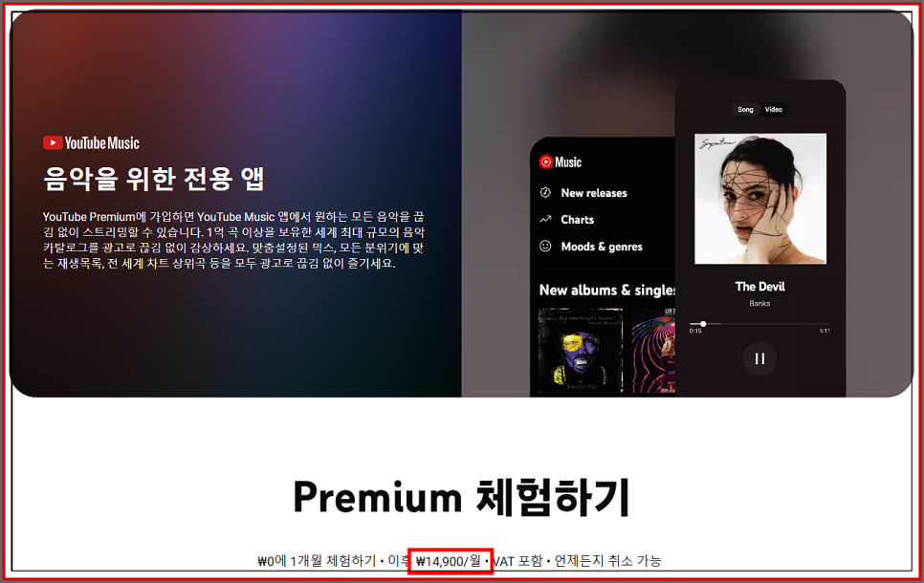This screenshot has width=924, height=583.
Task: Click the 언제든지 취소 가능 text
Action: (607, 561)
